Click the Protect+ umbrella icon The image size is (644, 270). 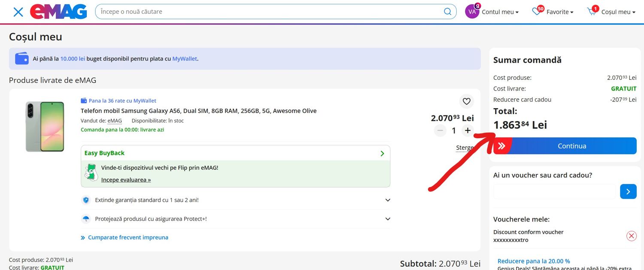pyautogui.click(x=86, y=219)
